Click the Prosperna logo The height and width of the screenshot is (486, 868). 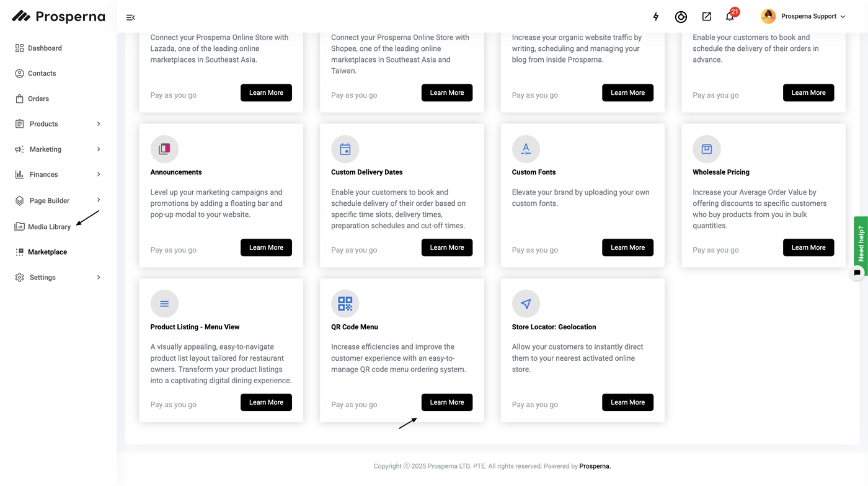(x=59, y=17)
